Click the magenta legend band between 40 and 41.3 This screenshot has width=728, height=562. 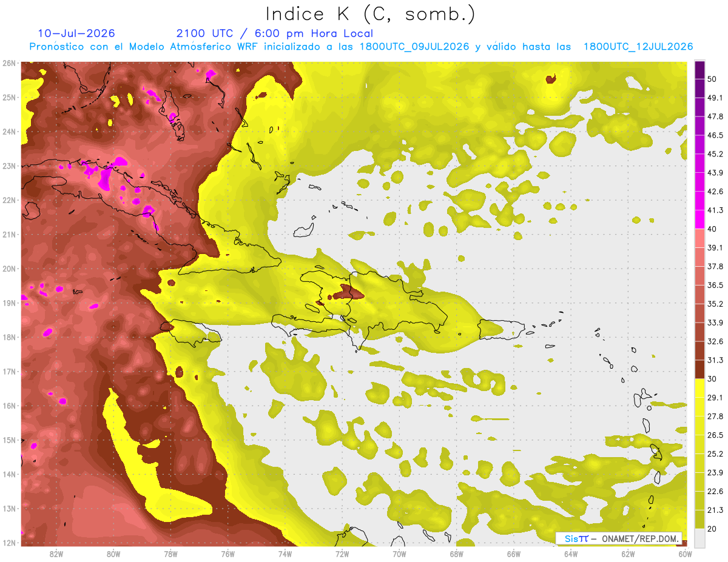pyautogui.click(x=699, y=219)
